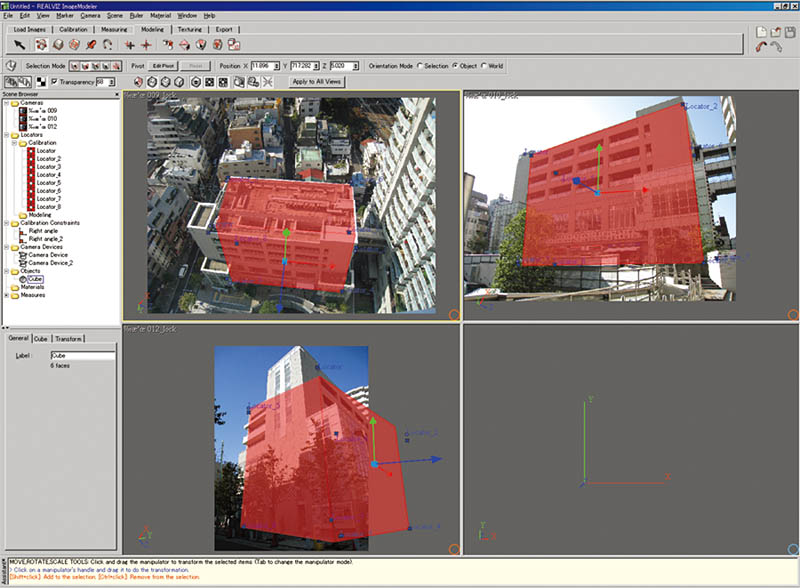
Task: Select the Right angle_2 constraint
Action: pos(45,239)
